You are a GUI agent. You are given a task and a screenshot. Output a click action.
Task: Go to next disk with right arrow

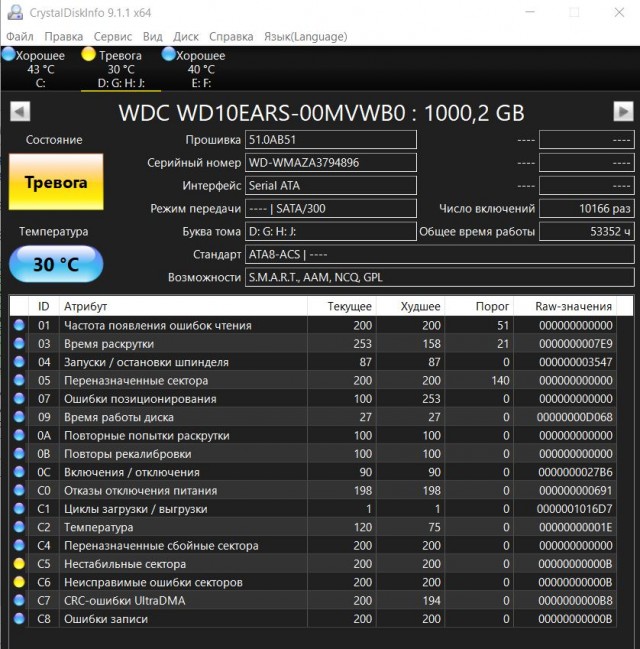tap(623, 111)
